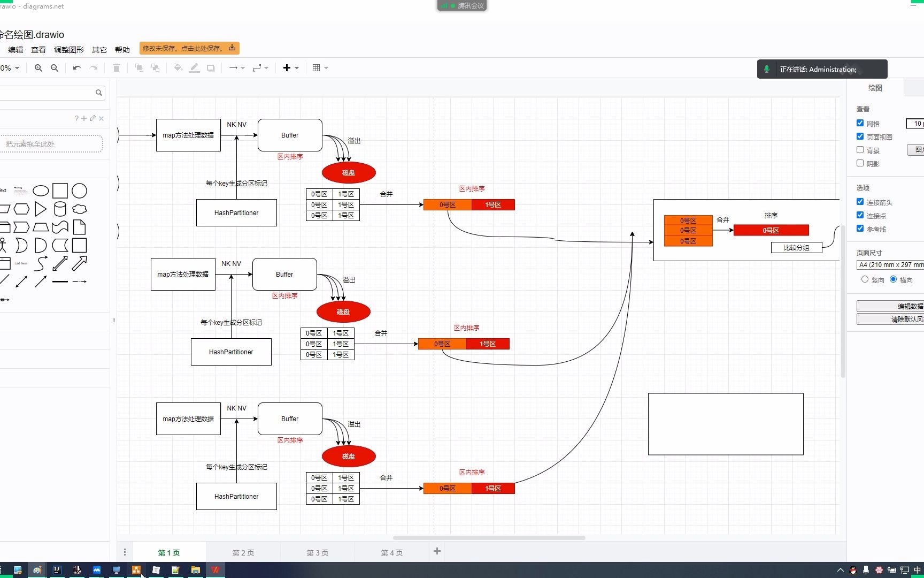Toggle the 参考线 guides checkbox
Image resolution: width=924 pixels, height=578 pixels.
pos(860,229)
